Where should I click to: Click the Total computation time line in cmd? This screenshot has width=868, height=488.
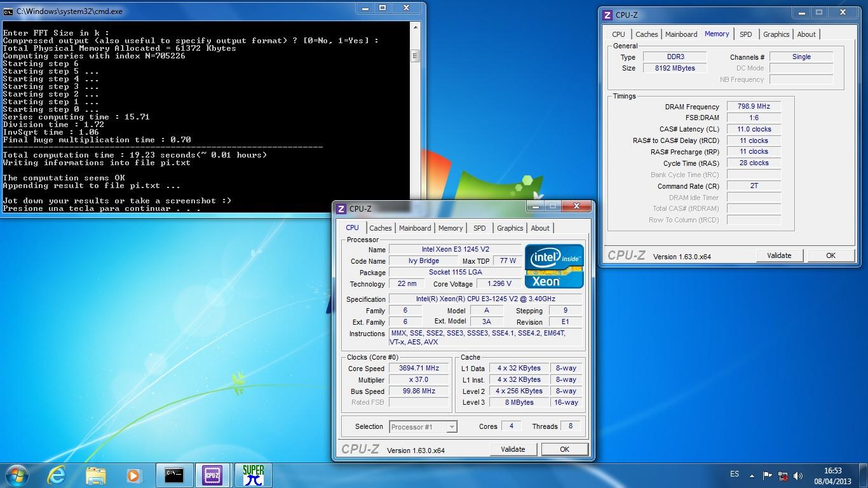click(x=135, y=155)
